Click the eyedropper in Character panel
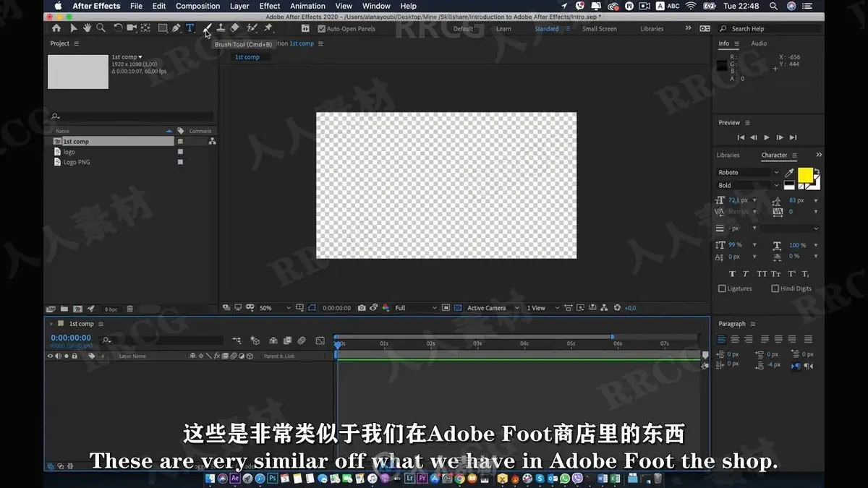The image size is (868, 488). pyautogui.click(x=789, y=173)
